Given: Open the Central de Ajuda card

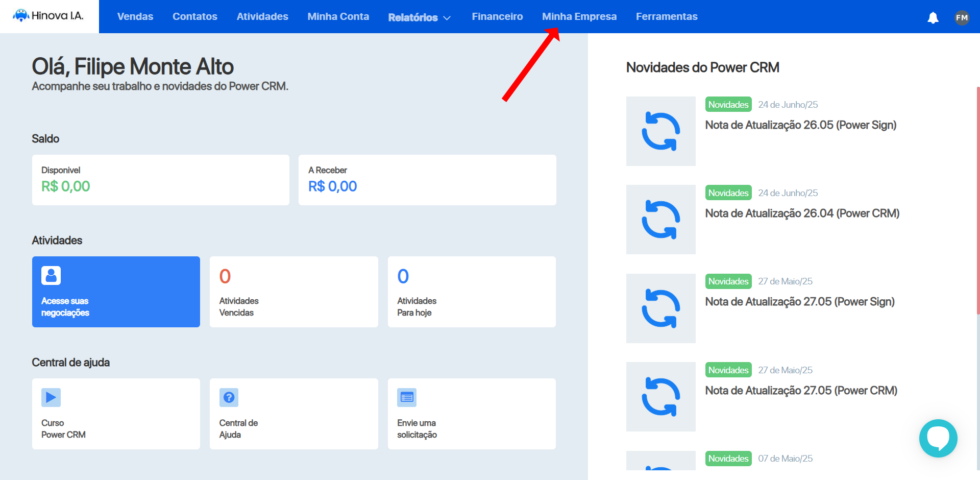Looking at the screenshot, I should [x=294, y=414].
